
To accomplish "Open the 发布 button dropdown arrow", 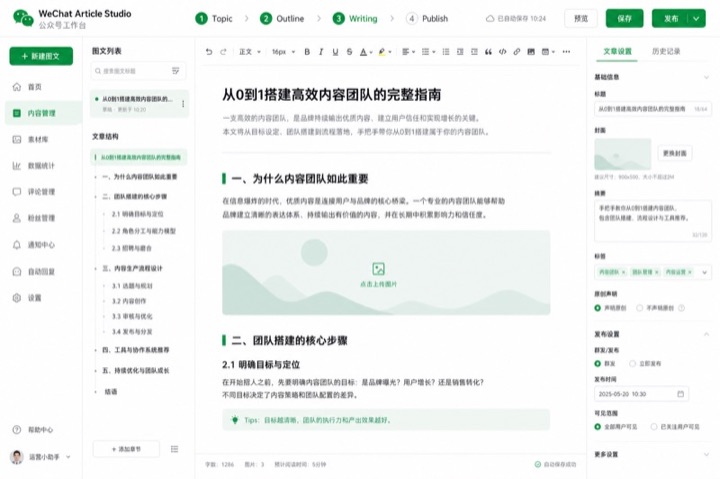I will (x=697, y=18).
